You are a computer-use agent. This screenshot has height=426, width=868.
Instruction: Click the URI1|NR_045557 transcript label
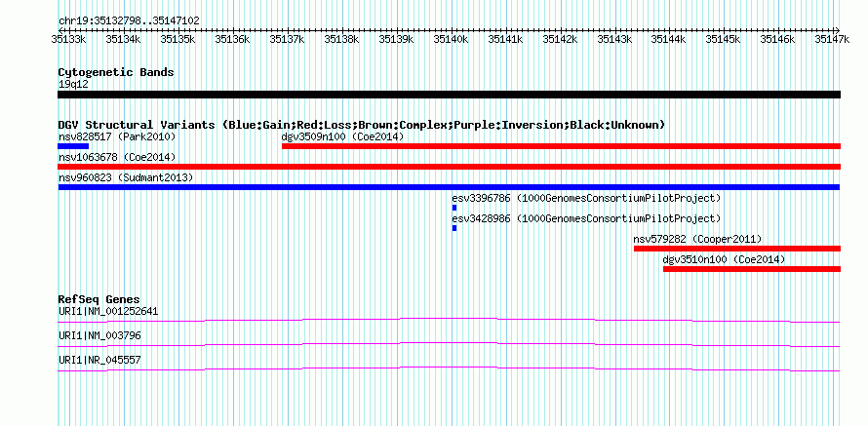[99, 360]
